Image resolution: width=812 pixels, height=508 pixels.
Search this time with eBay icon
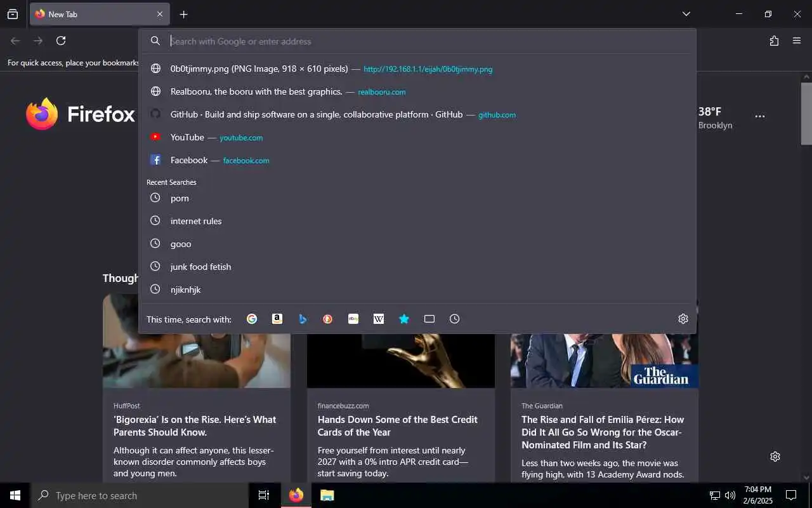pyautogui.click(x=353, y=319)
